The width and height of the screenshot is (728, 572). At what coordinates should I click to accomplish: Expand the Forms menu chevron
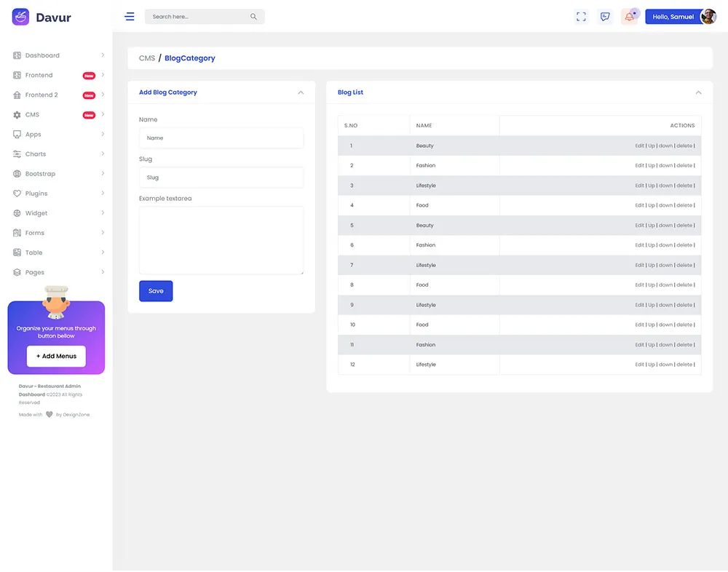(x=103, y=233)
